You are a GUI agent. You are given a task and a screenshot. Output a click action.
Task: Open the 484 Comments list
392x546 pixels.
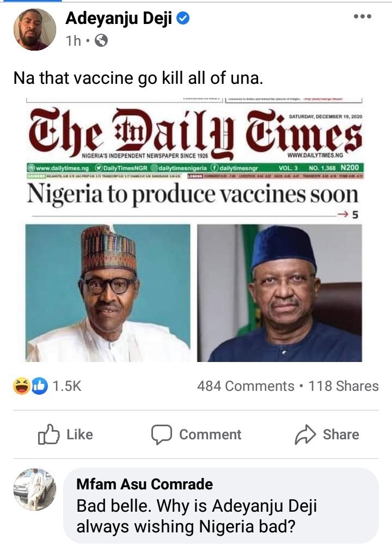pyautogui.click(x=246, y=386)
